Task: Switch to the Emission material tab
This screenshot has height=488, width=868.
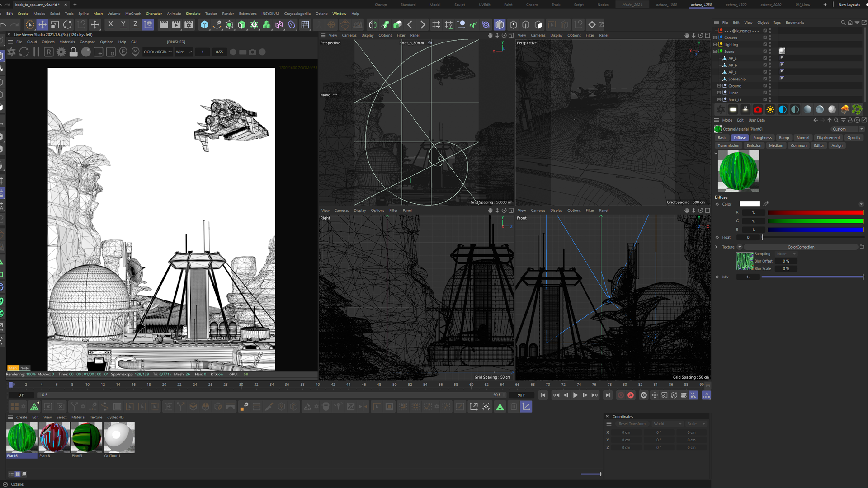Action: tap(754, 145)
